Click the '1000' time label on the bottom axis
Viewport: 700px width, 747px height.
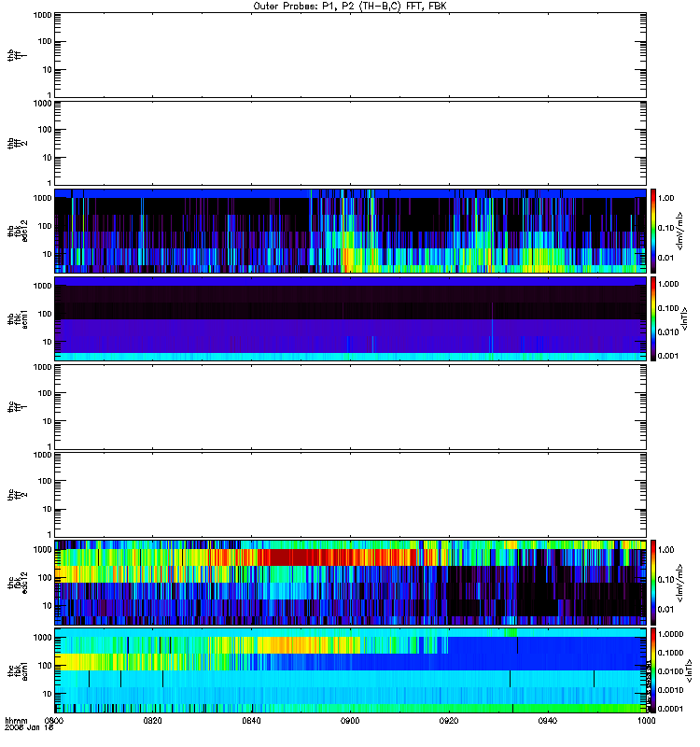coord(647,721)
